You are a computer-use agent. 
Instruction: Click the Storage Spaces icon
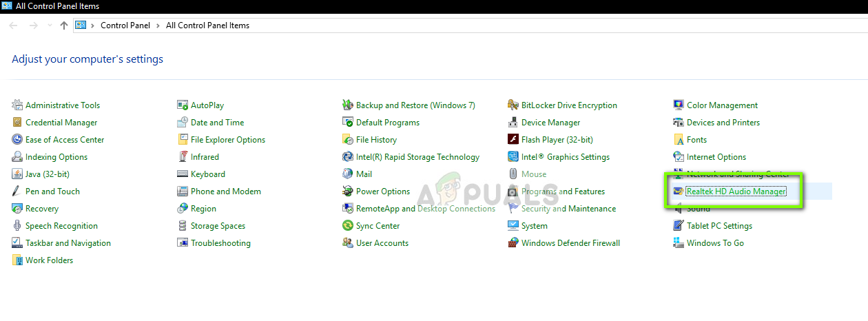[x=183, y=225]
